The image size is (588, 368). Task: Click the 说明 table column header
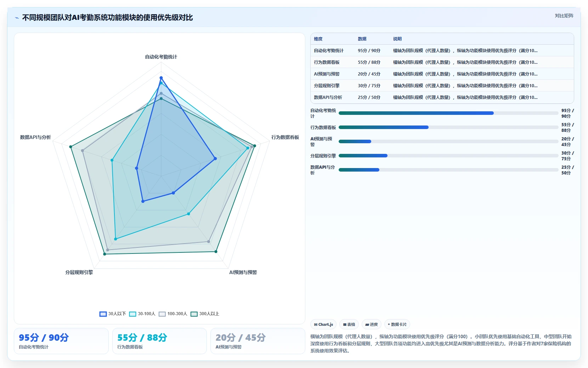click(397, 39)
